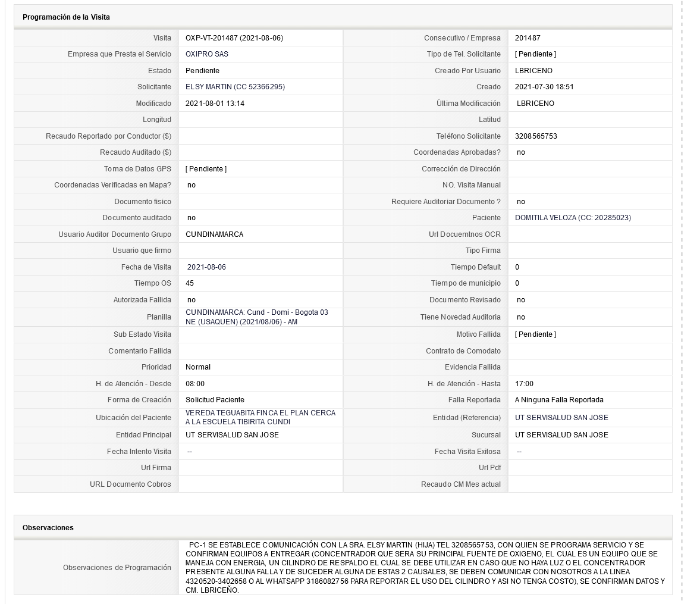
Task: Click the Toma de Datos GPS Pendiente value
Action: click(x=206, y=169)
